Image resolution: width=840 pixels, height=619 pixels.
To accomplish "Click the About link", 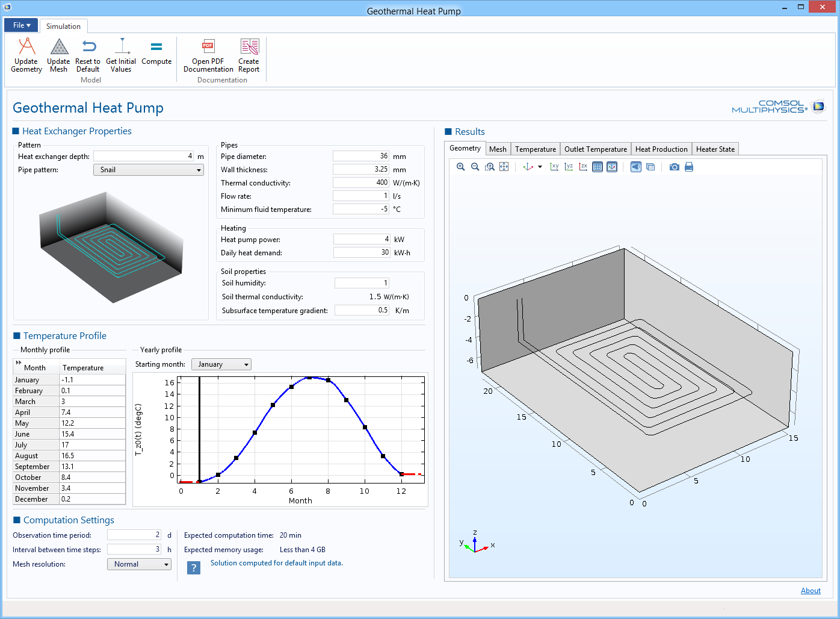I will [x=811, y=591].
